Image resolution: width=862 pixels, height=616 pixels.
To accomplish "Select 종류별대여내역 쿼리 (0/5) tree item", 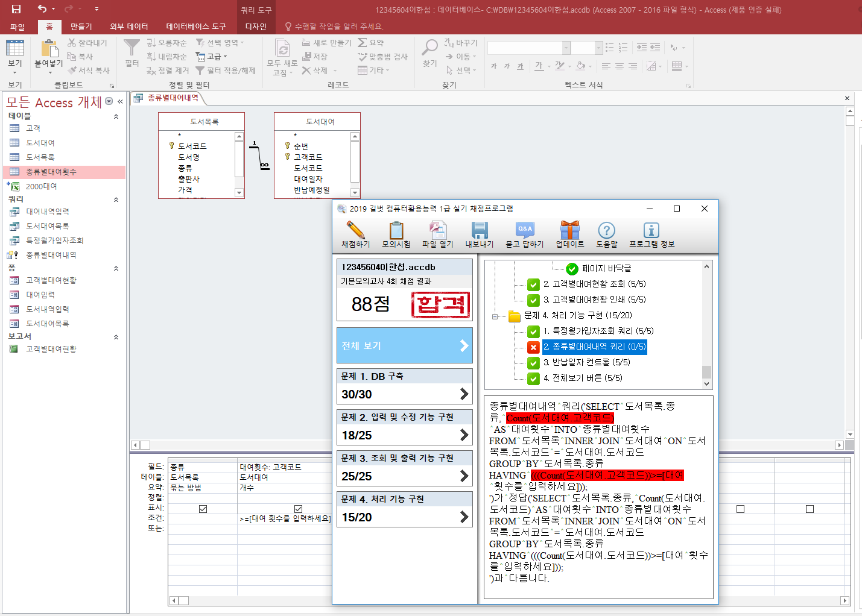I will [x=594, y=347].
